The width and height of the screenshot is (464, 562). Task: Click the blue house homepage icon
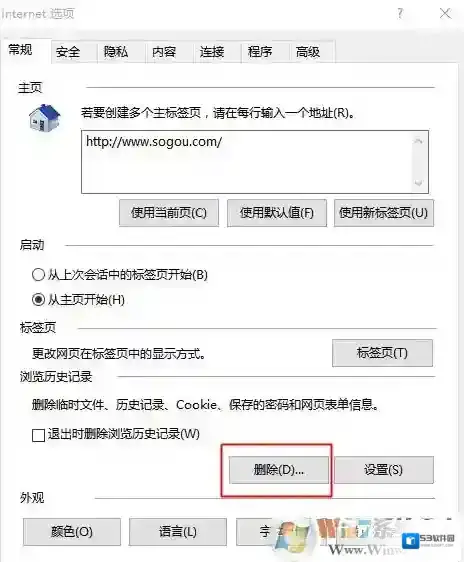coord(44,118)
